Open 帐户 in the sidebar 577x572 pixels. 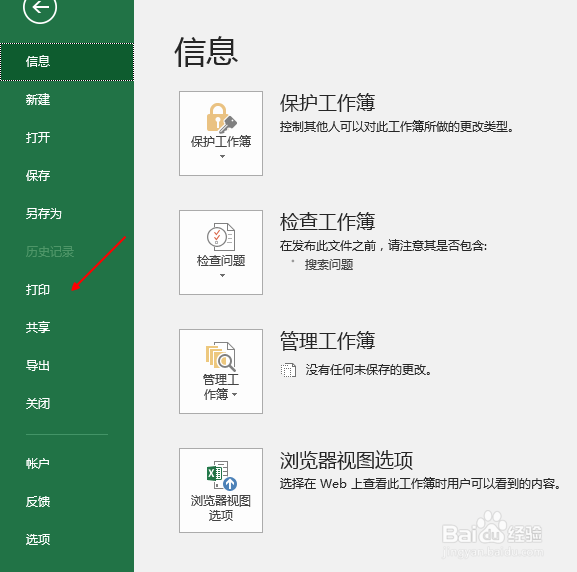[67, 463]
